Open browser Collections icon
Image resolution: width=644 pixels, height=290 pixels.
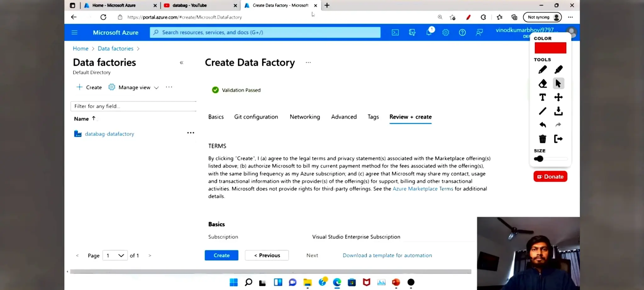click(514, 17)
